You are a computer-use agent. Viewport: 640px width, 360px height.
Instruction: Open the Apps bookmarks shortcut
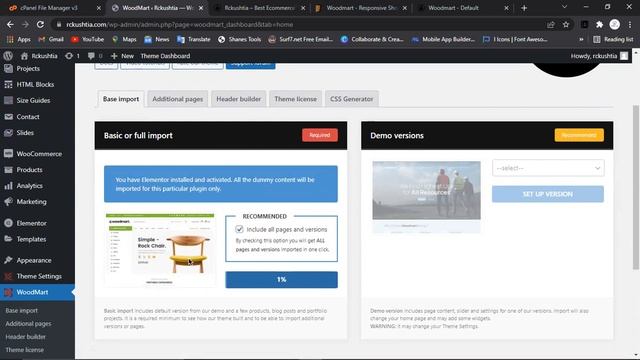tap(19, 39)
